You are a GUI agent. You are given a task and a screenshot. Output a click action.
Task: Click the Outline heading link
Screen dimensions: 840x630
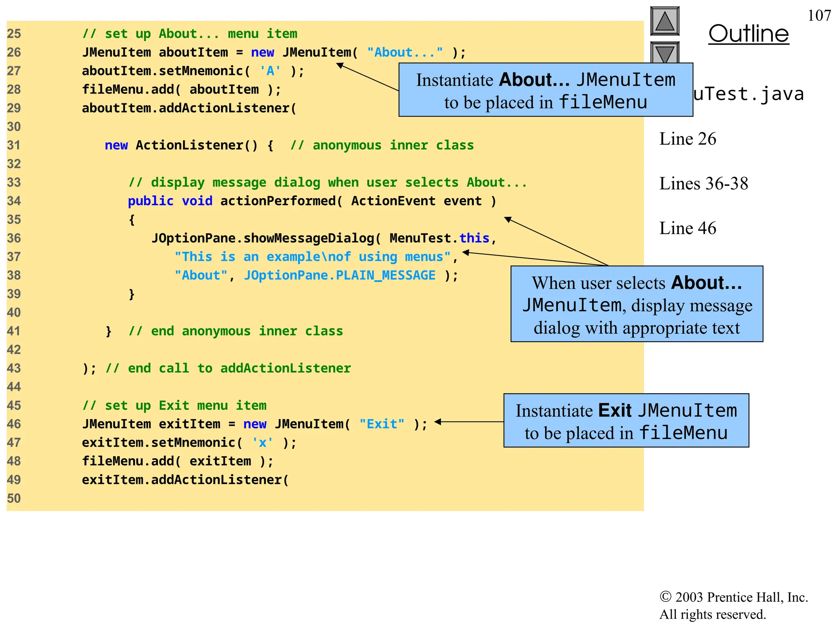point(749,34)
